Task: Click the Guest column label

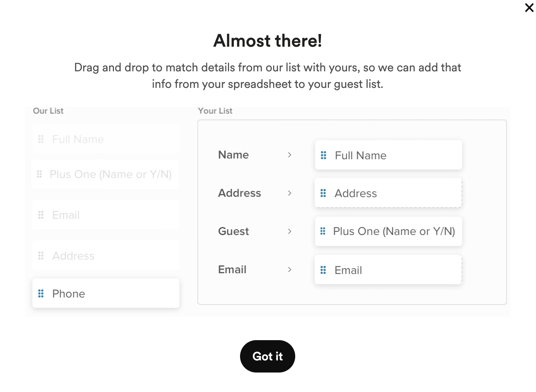Action: [x=233, y=231]
